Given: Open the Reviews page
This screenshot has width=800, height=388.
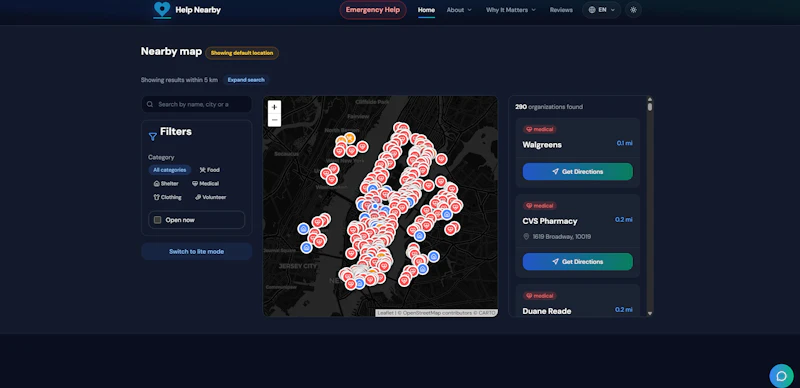Looking at the screenshot, I should [561, 10].
